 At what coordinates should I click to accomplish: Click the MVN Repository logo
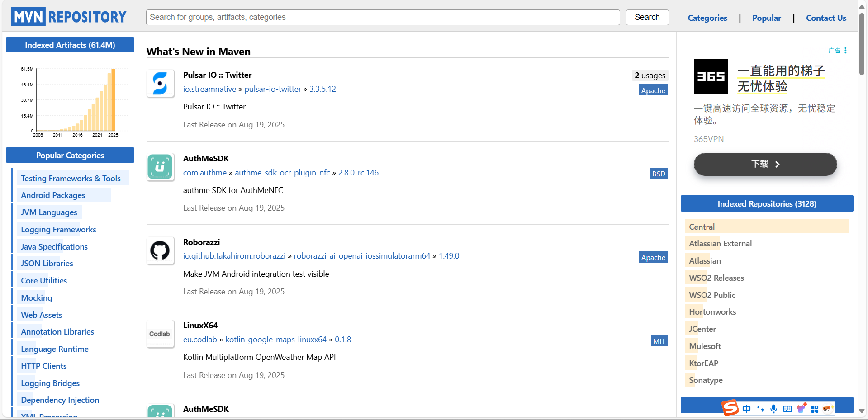(69, 17)
